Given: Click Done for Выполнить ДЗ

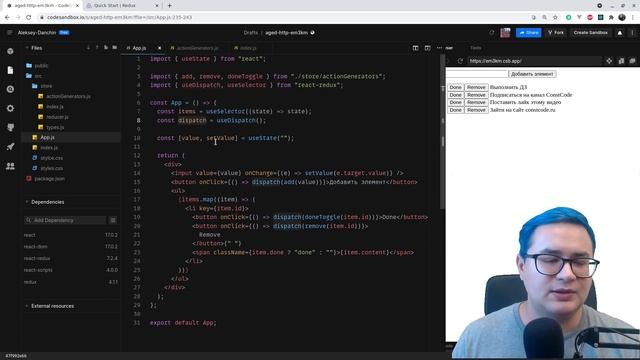Looking at the screenshot, I should (456, 87).
